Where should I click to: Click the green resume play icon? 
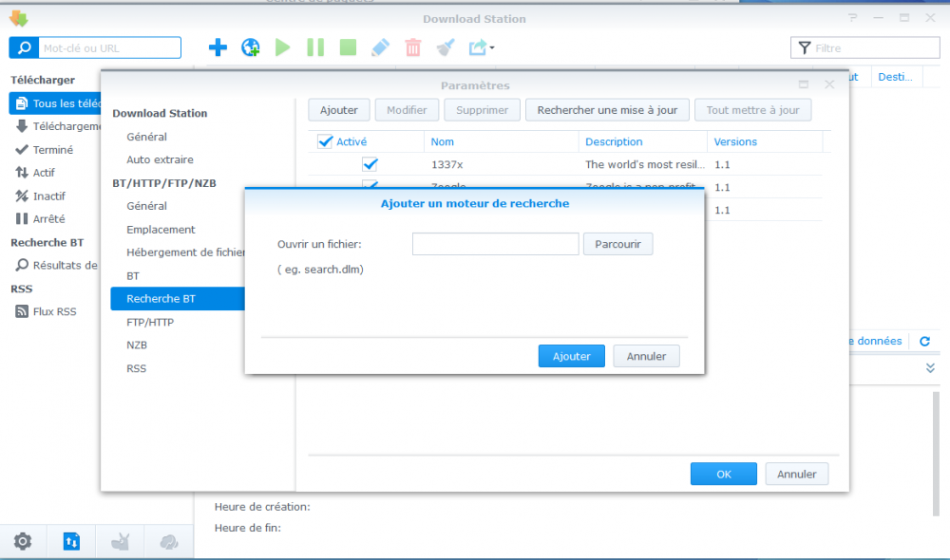pyautogui.click(x=282, y=47)
